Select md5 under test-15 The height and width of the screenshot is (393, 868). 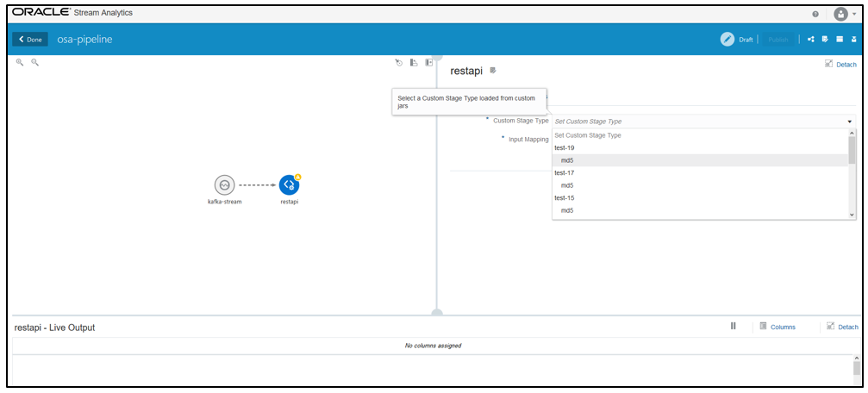coord(700,210)
